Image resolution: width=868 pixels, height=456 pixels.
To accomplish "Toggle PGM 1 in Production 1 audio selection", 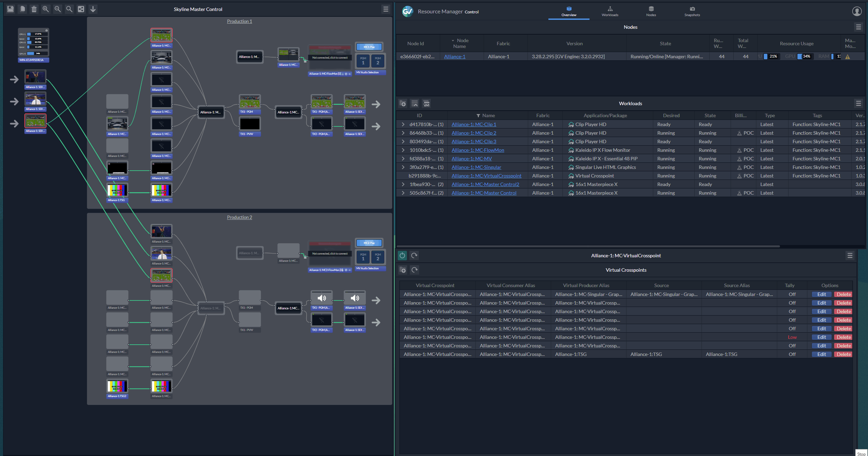I will pos(363,61).
